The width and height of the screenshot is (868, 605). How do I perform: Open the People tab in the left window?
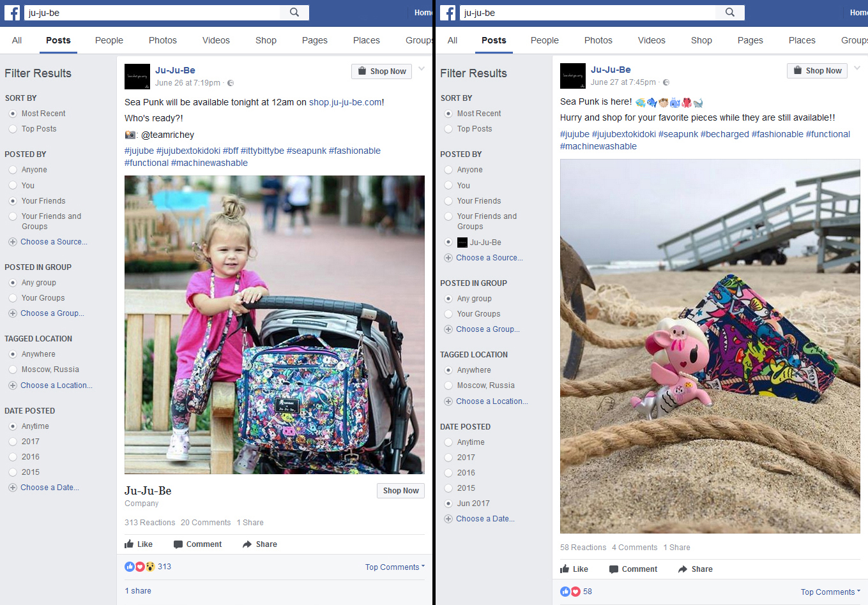[x=109, y=40]
